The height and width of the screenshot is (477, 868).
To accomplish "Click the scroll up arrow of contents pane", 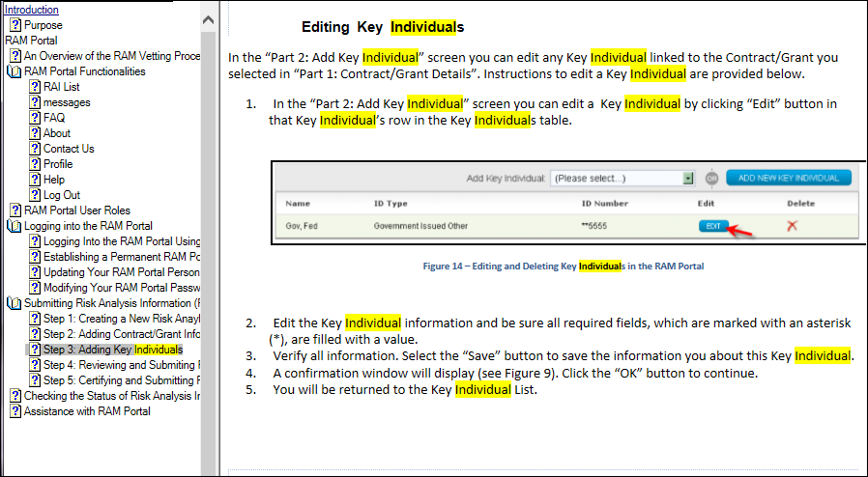I will tap(208, 18).
